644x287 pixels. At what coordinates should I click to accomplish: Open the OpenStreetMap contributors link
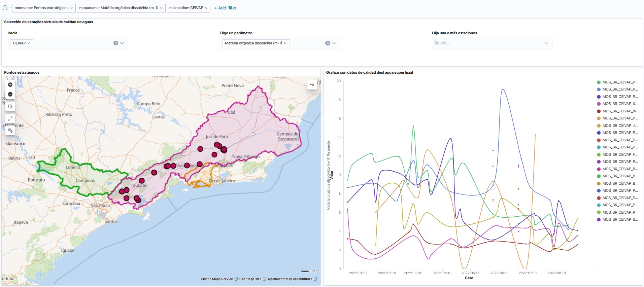[290, 279]
